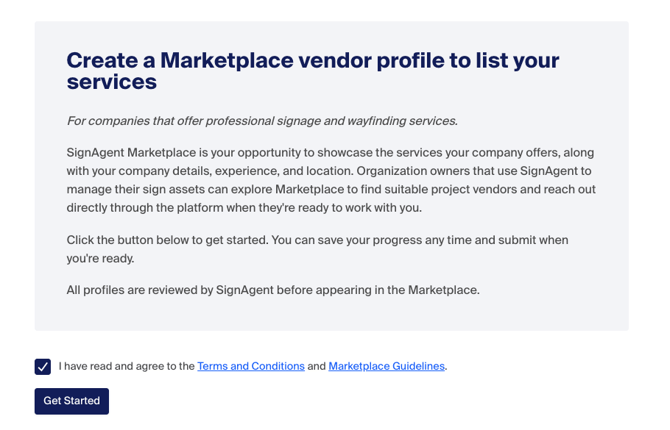Click the line starting 'directly through the platform'
This screenshot has width=670, height=430.
click(x=244, y=208)
